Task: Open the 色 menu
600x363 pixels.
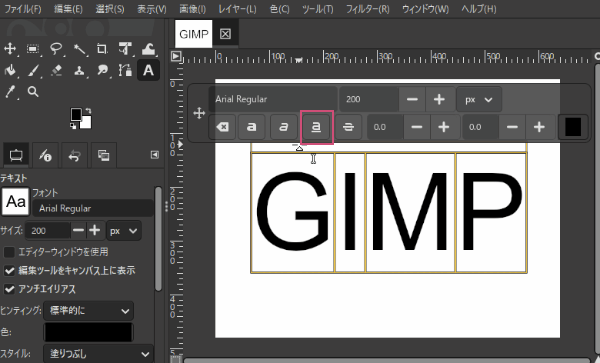Action: (x=279, y=9)
